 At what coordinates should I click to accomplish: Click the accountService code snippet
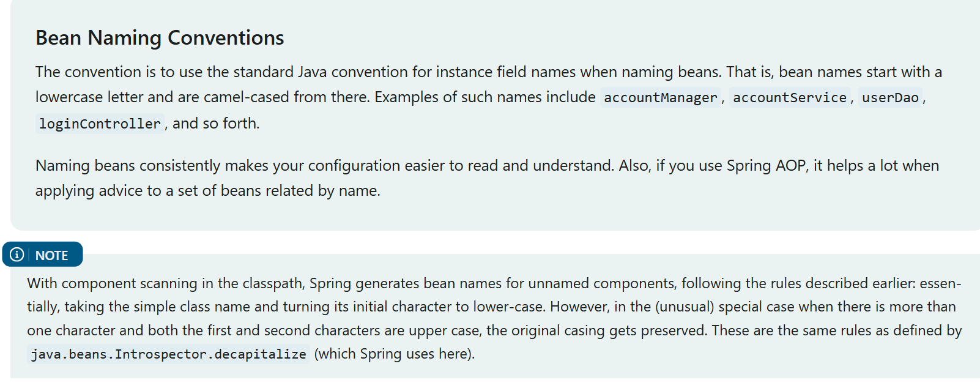[x=790, y=98]
